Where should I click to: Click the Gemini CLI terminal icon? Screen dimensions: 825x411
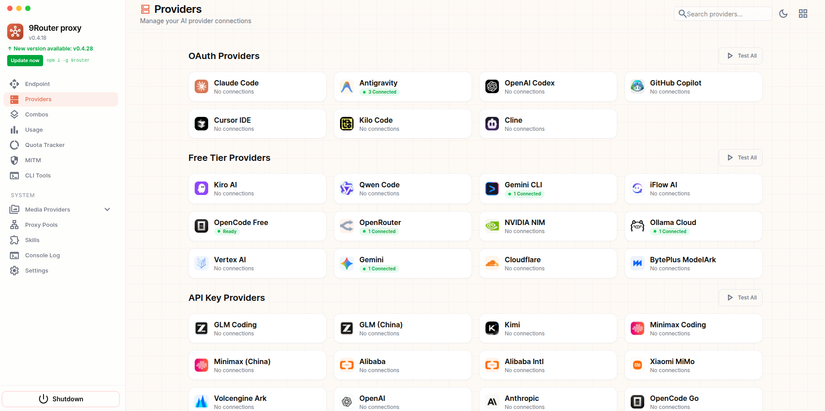[492, 188]
